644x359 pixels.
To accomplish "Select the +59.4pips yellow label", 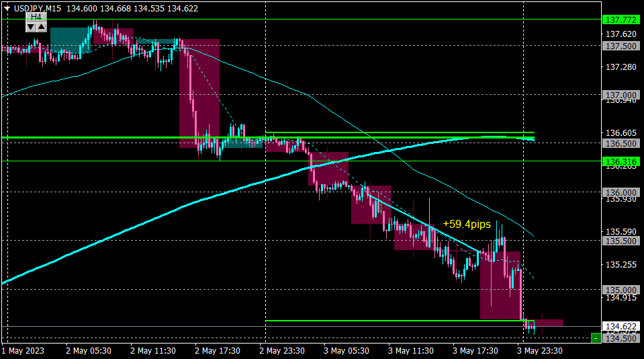I will (467, 224).
